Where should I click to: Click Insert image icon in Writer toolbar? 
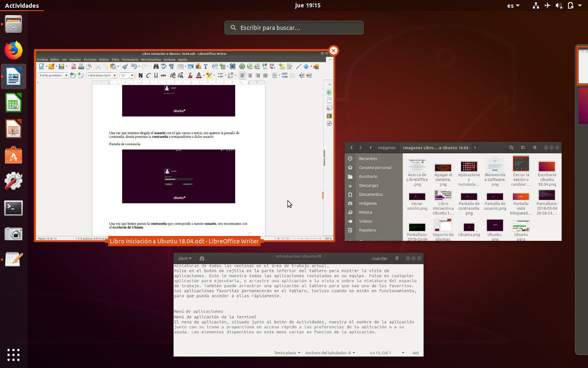[191, 66]
